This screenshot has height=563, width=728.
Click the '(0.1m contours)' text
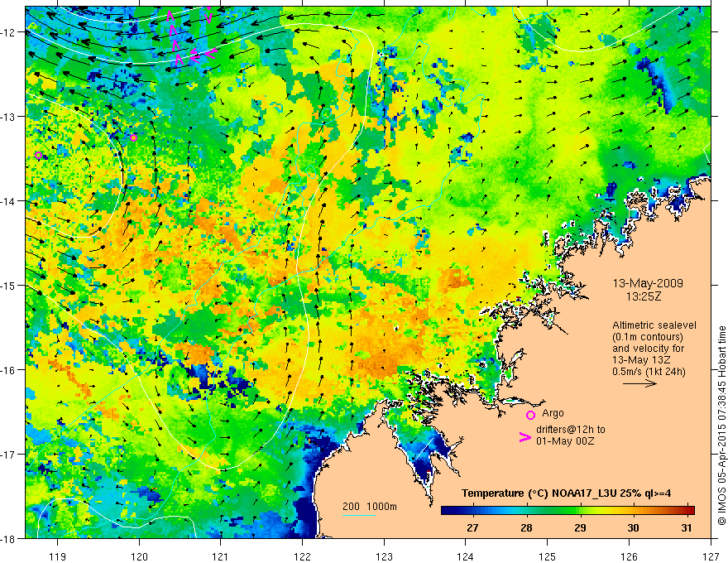[x=648, y=337]
